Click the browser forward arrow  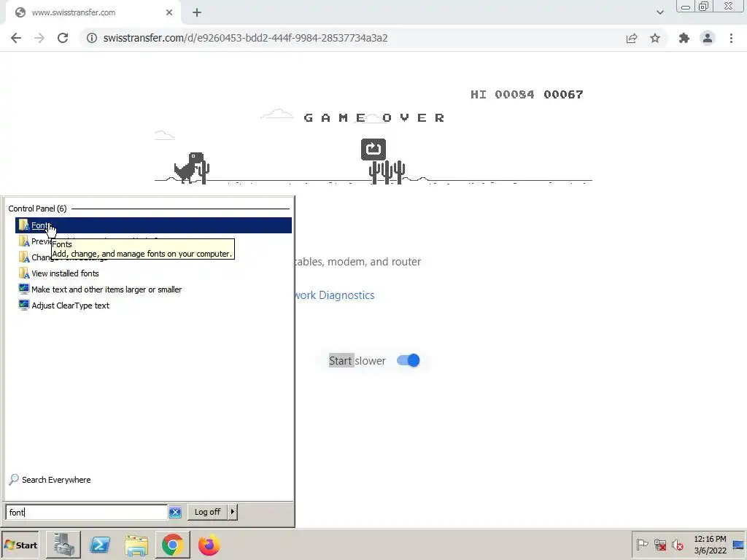click(39, 38)
